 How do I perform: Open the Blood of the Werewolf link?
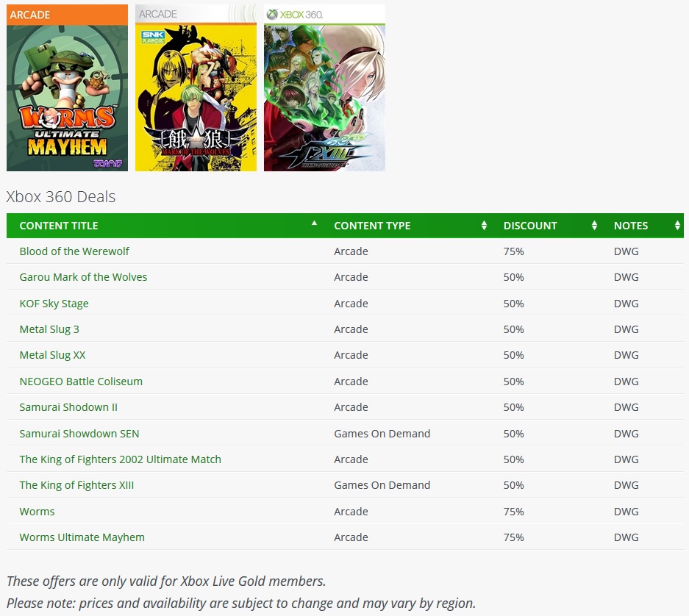pos(74,251)
